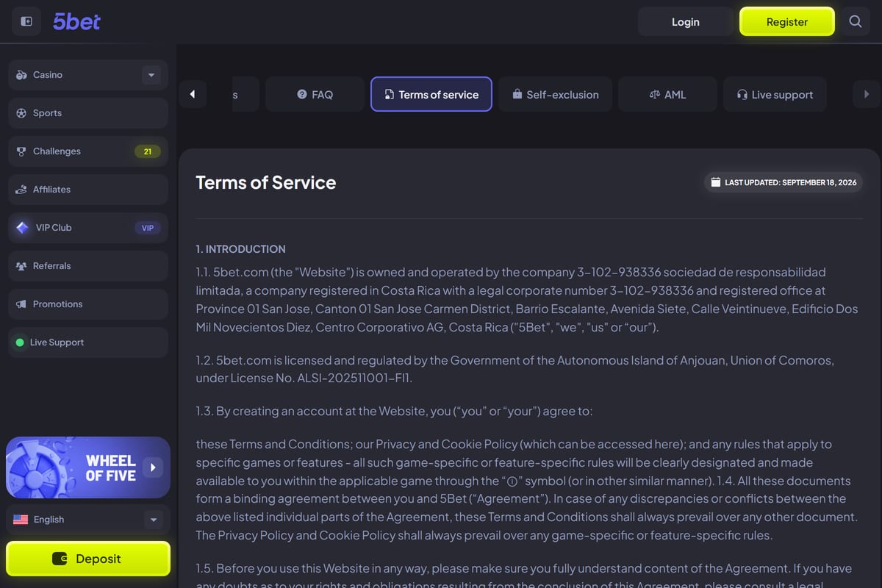Click the FAQ question mark icon
The image size is (882, 588).
[x=302, y=95]
